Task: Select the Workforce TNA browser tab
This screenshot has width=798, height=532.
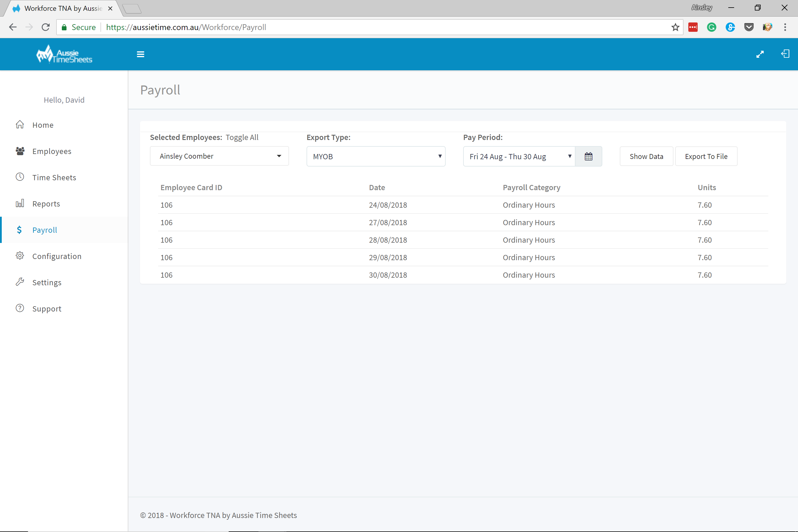Action: (63, 8)
